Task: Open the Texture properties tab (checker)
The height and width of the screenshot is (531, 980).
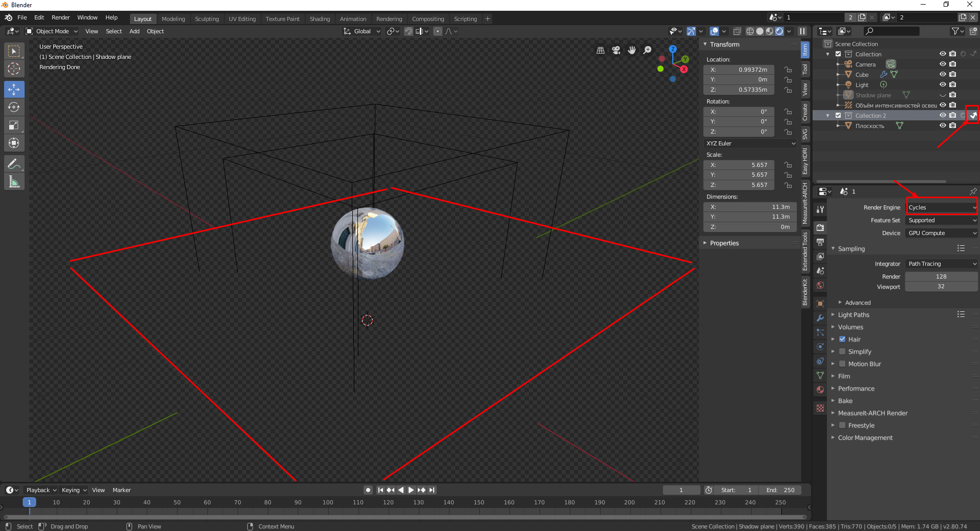Action: click(820, 408)
